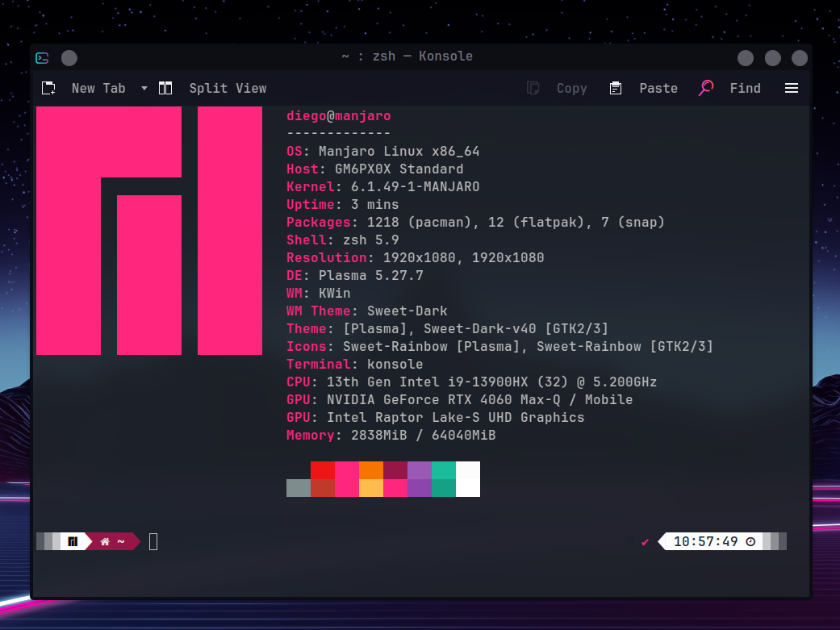Click the GPU line with NVIDIA GeForce RTX 4060
Viewport: 840px width, 630px height.
[460, 398]
